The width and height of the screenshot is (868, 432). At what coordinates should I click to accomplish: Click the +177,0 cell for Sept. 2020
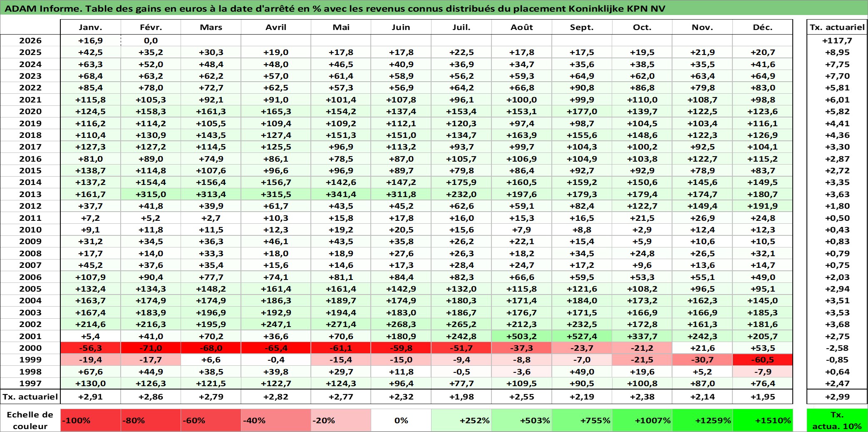pos(582,111)
